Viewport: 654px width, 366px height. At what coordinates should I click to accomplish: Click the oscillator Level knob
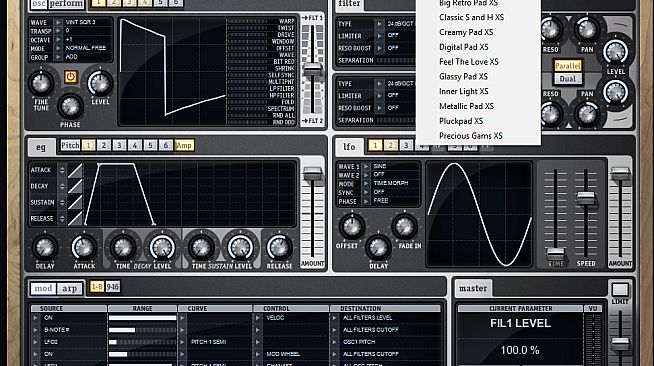pyautogui.click(x=100, y=83)
